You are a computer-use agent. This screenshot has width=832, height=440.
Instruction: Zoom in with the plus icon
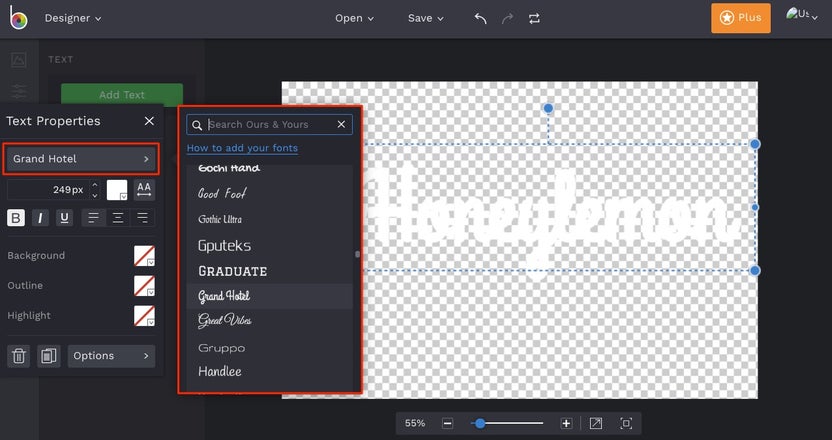(566, 423)
